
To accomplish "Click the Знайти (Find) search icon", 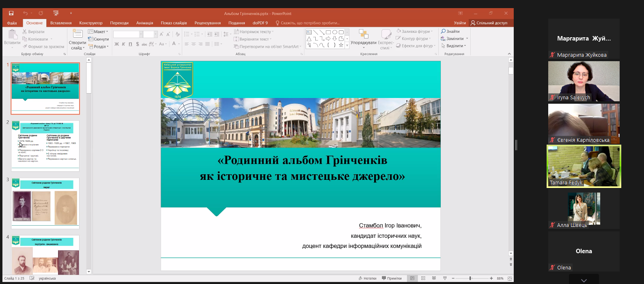I will point(444,31).
